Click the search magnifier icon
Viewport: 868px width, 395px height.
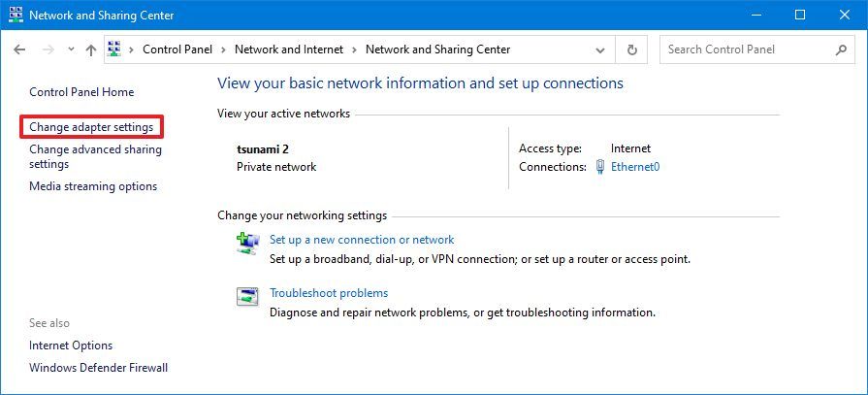click(841, 49)
